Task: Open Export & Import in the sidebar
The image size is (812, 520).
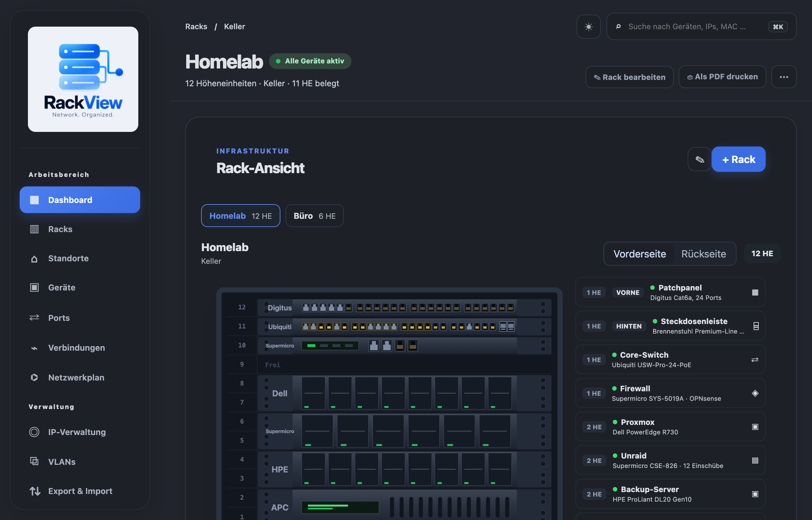Action: pyautogui.click(x=80, y=491)
